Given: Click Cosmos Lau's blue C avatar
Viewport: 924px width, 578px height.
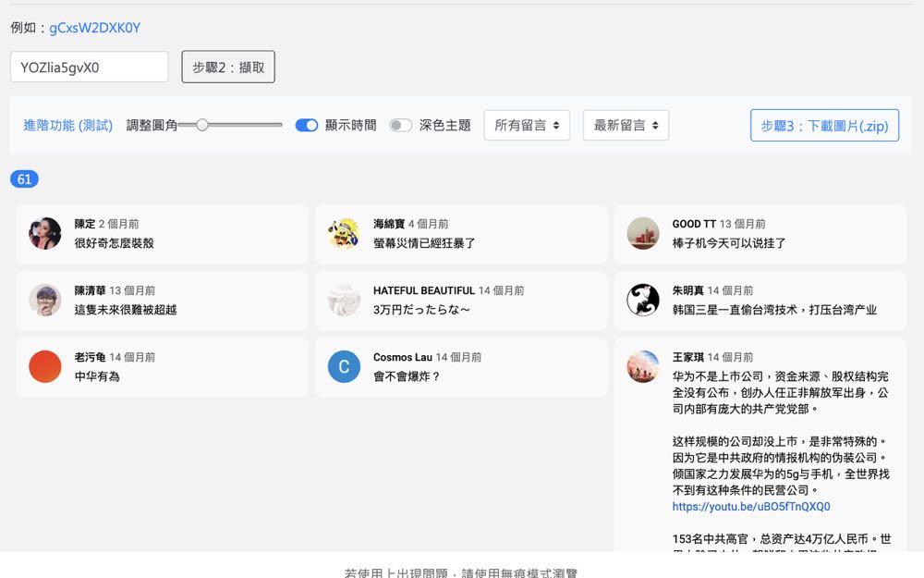Looking at the screenshot, I should (x=344, y=367).
